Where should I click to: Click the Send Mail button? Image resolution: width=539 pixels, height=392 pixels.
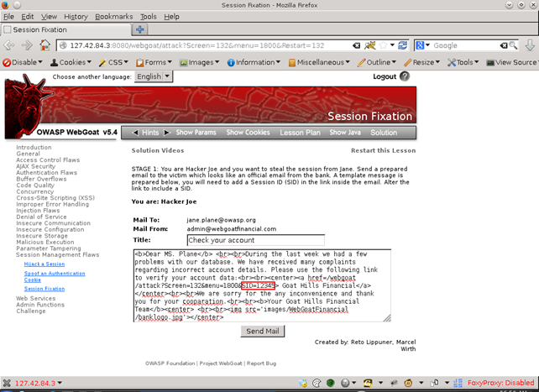click(264, 332)
